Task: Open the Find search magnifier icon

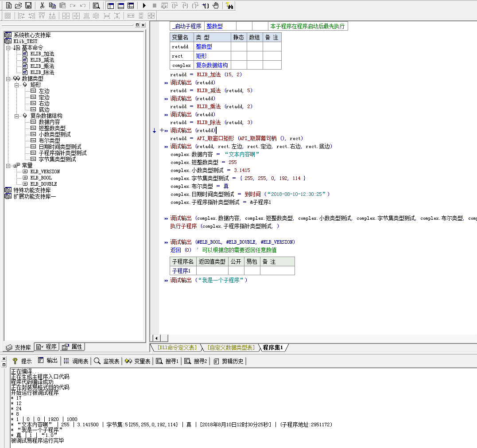Action: [97, 5]
